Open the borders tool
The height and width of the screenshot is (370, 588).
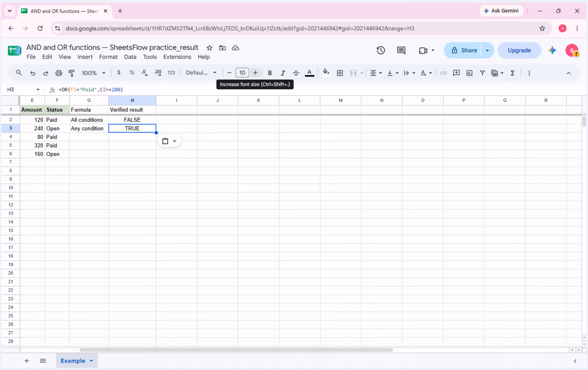coord(340,73)
